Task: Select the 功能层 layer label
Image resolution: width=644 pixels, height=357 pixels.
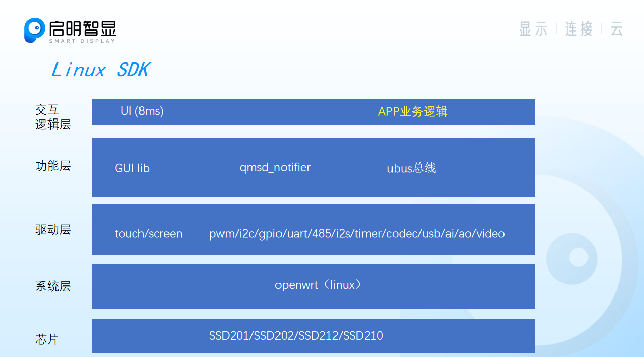Action: pyautogui.click(x=53, y=166)
